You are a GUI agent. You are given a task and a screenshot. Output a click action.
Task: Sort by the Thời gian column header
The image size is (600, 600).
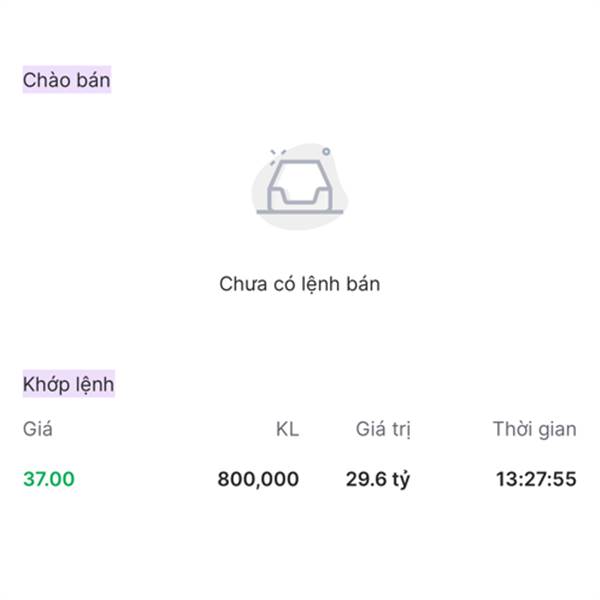coord(534,430)
